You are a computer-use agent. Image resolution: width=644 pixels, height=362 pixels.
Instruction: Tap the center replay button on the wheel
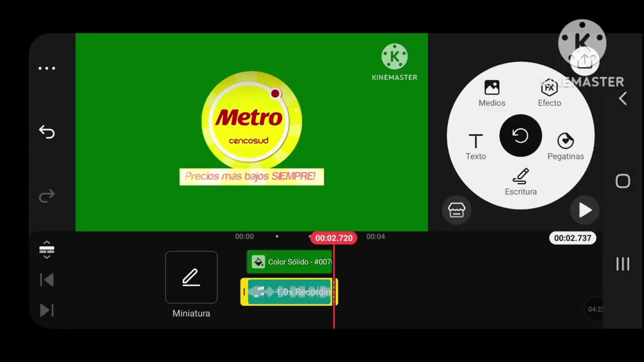point(520,136)
